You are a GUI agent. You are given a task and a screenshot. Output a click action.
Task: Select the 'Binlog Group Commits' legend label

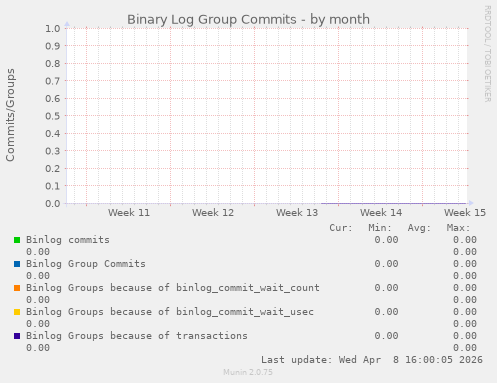pyautogui.click(x=86, y=264)
